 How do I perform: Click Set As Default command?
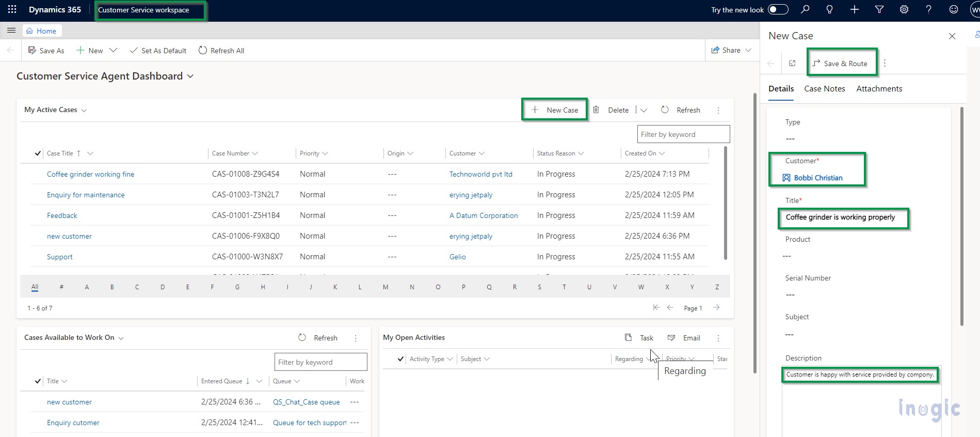[x=158, y=50]
